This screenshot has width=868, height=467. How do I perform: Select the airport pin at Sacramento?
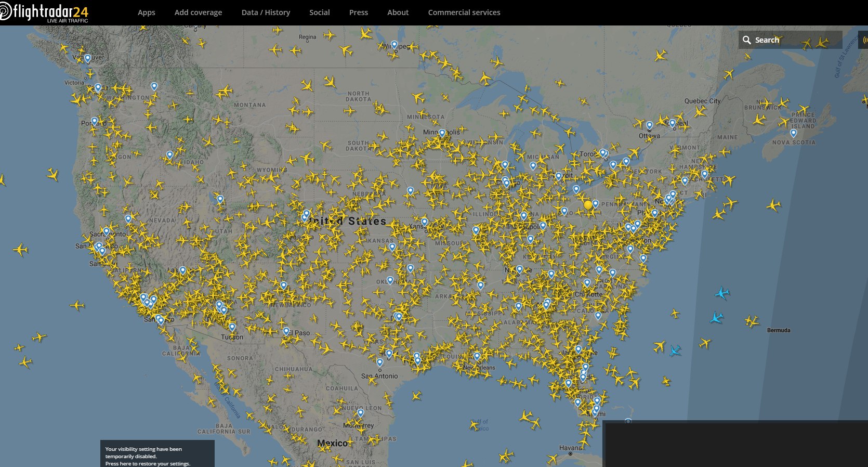(x=106, y=231)
